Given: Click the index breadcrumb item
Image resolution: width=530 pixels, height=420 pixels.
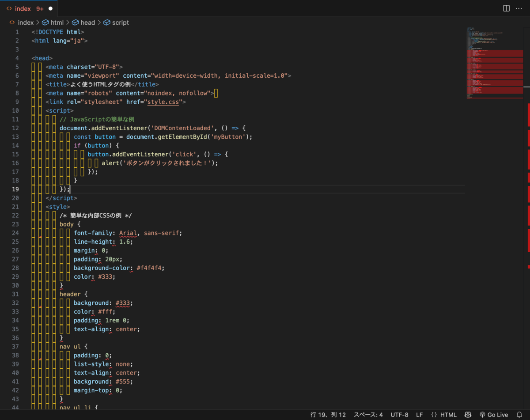Looking at the screenshot, I should tap(26, 23).
